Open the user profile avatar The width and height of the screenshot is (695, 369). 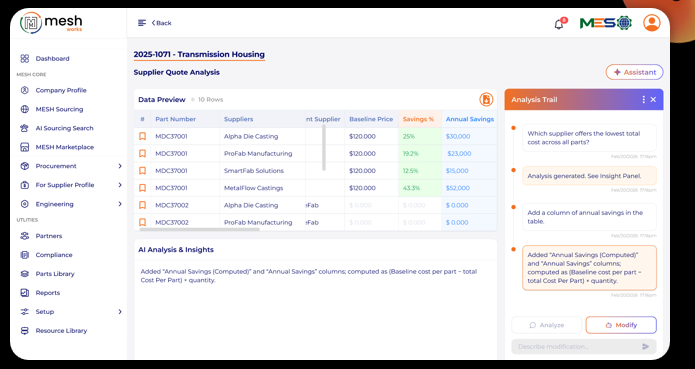click(x=652, y=23)
